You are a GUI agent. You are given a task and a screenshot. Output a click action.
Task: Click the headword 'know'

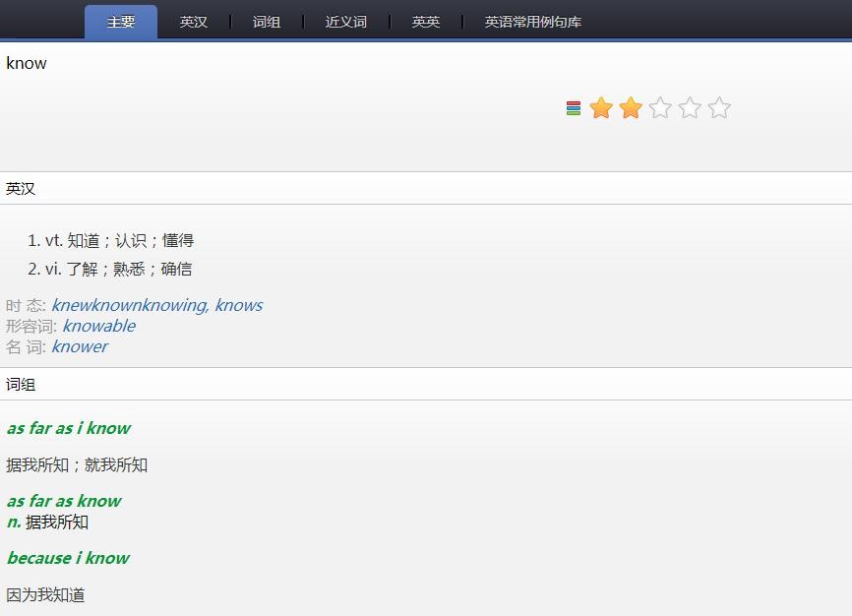pos(27,63)
